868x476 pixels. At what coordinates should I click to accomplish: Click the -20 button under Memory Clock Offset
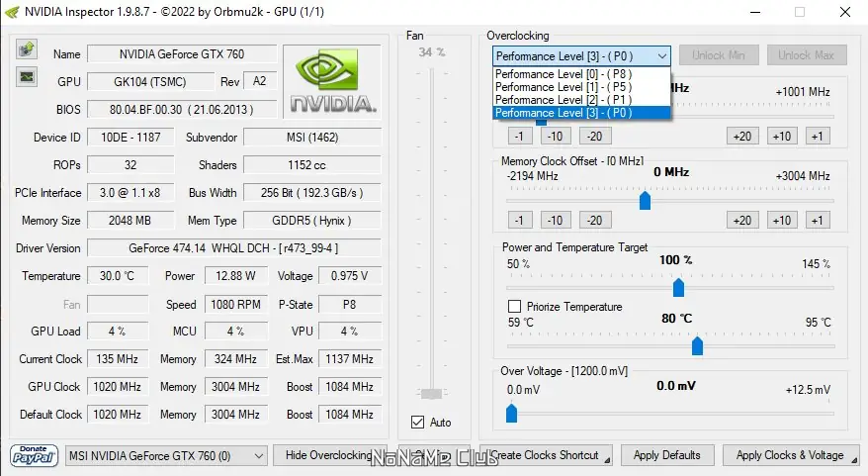[595, 221]
